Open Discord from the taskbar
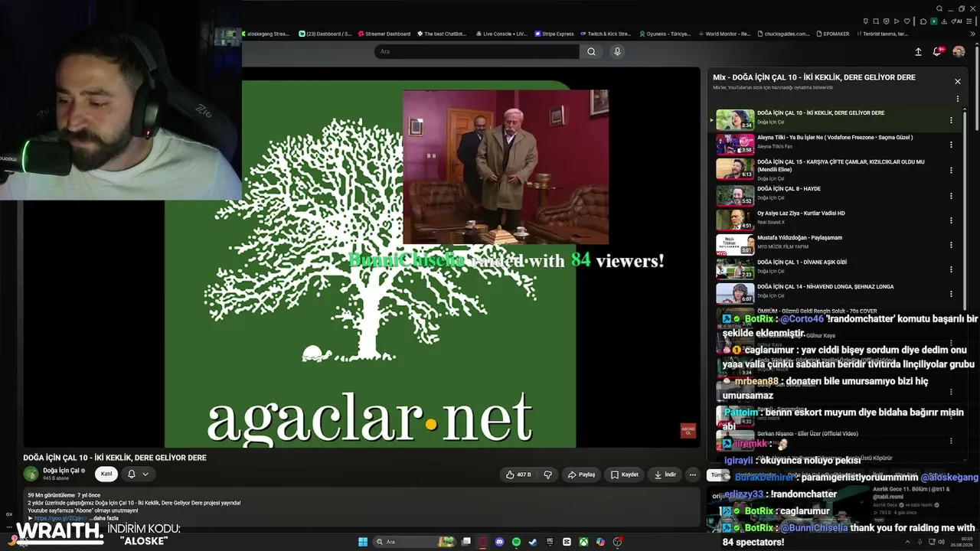 tap(499, 542)
